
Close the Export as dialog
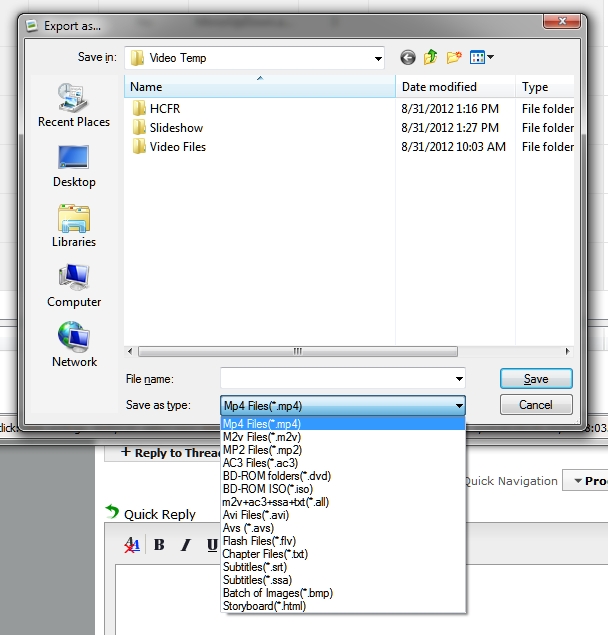561,21
